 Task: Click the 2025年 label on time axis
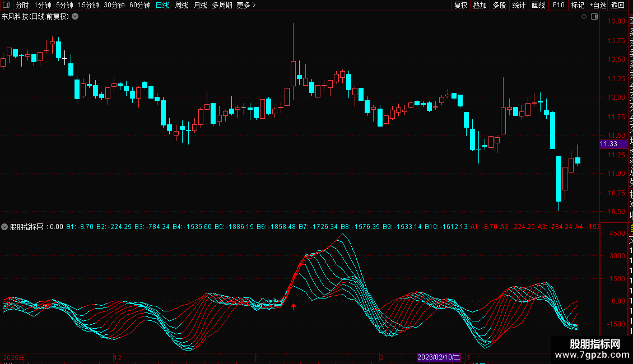[x=14, y=357]
